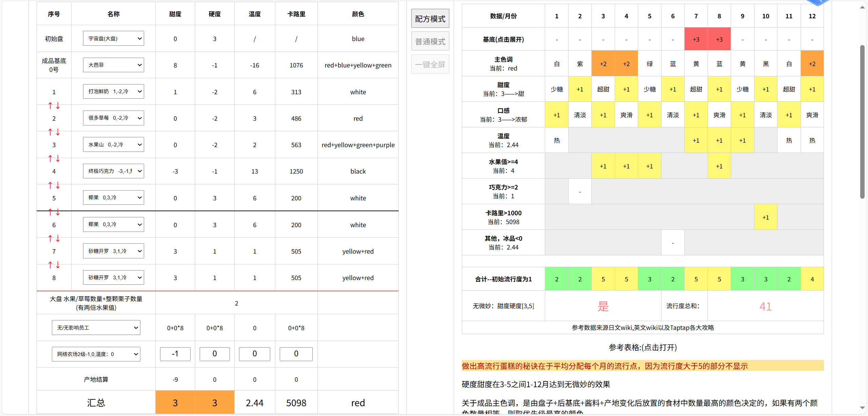Viewport: 868px width, 416px height.
Task: Open the row 5 椰果 dropdown
Action: coord(114,198)
